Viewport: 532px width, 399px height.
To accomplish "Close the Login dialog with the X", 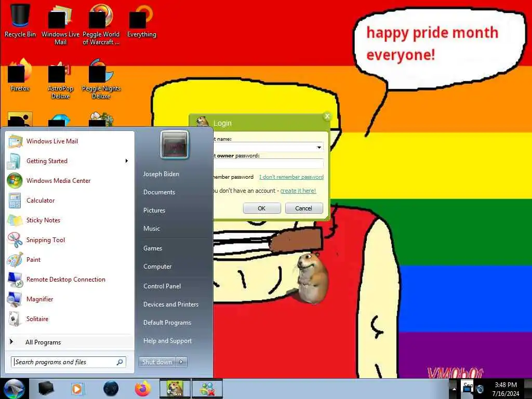I will (327, 116).
